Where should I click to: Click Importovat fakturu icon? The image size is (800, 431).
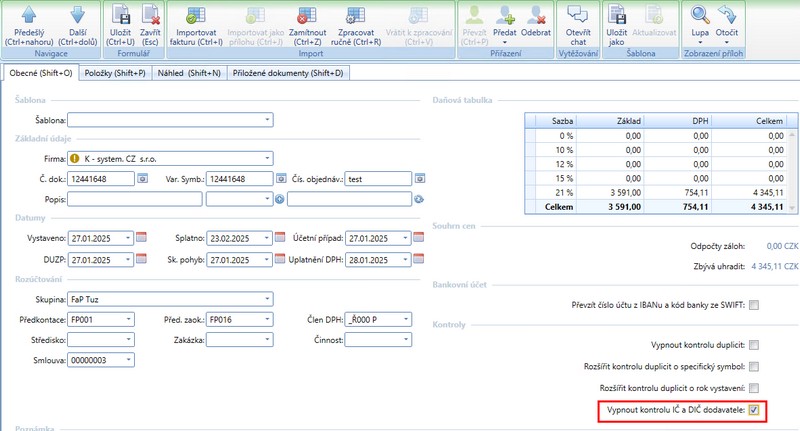coord(197,15)
